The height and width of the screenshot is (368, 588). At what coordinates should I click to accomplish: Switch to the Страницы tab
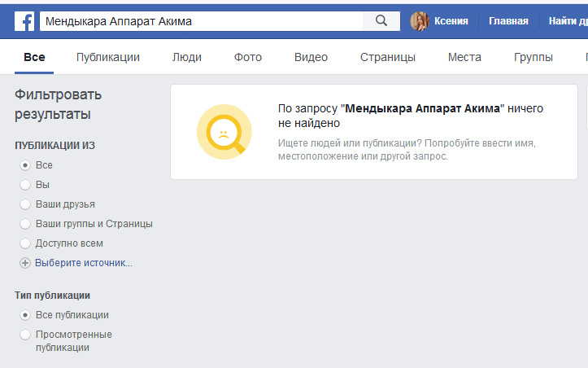pos(388,57)
